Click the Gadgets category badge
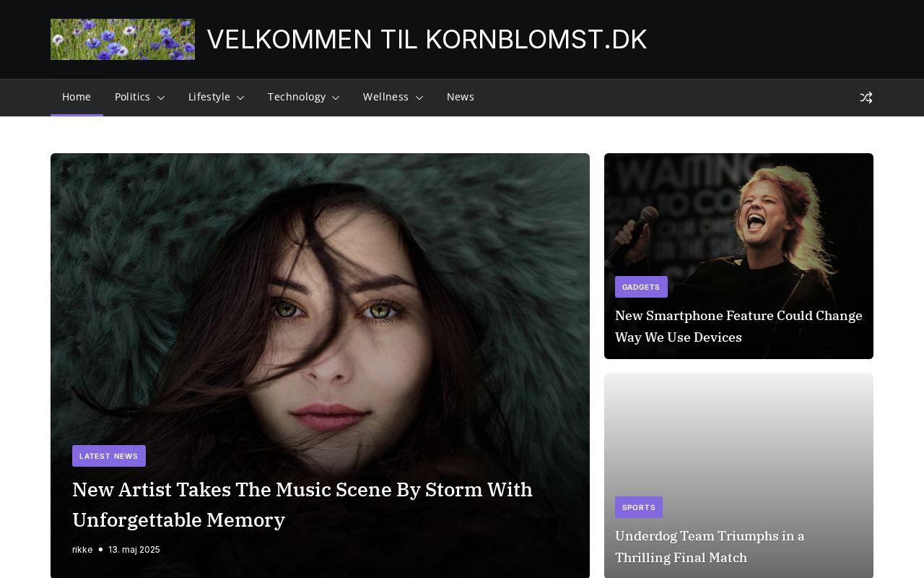This screenshot has width=924, height=578. click(x=641, y=287)
